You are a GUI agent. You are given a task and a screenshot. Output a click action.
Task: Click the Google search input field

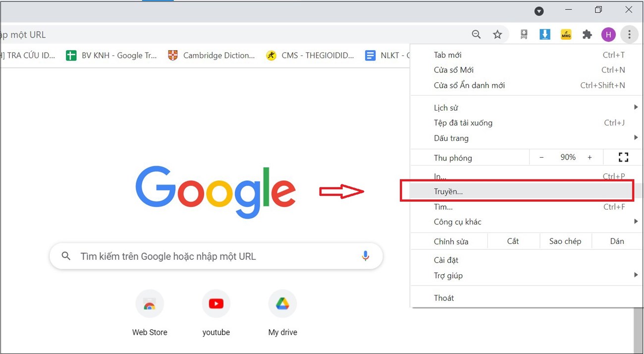(x=216, y=256)
